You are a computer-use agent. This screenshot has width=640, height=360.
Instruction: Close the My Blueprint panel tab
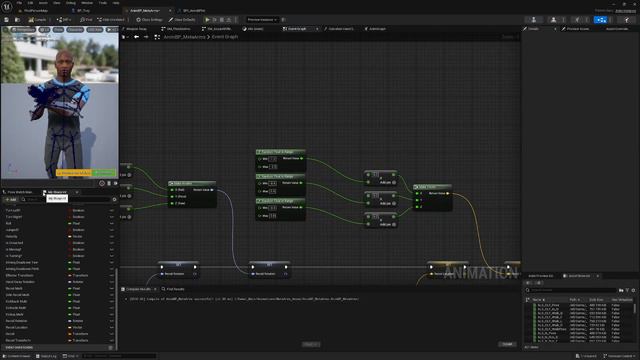[77, 192]
